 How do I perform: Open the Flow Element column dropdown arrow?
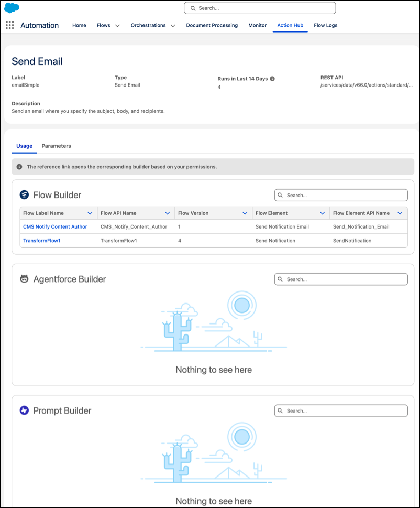(322, 213)
